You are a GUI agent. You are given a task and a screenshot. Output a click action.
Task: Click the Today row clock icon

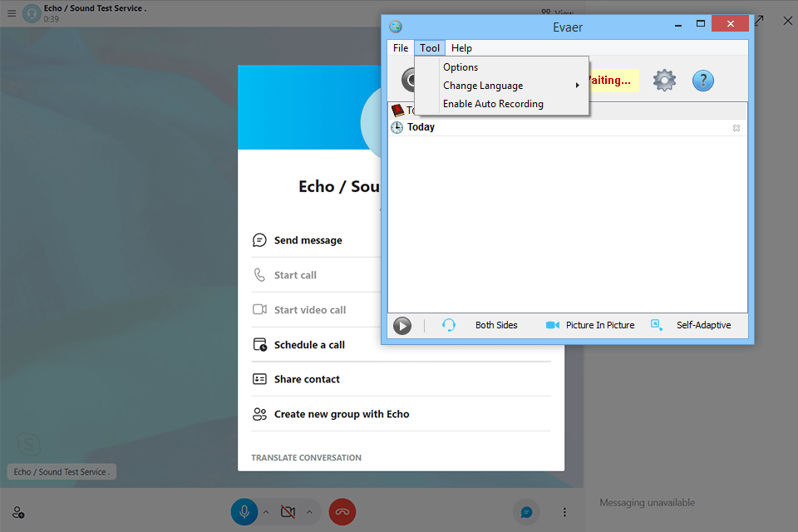(397, 127)
